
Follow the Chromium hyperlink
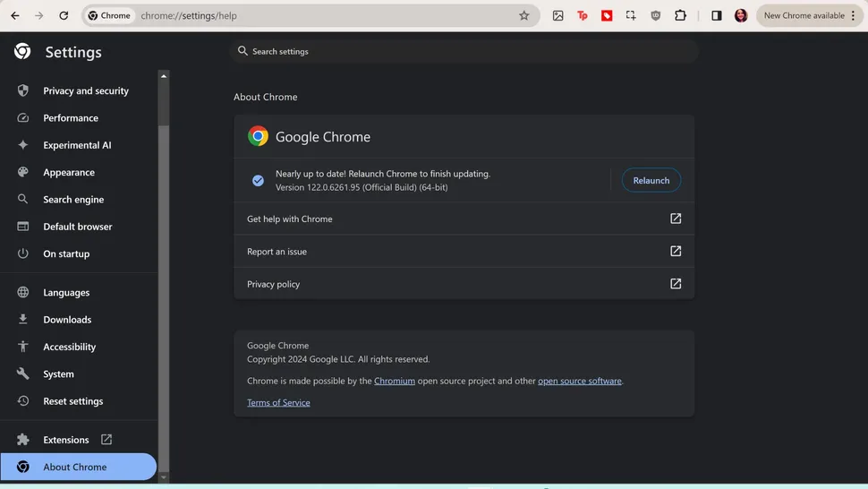[395, 381]
